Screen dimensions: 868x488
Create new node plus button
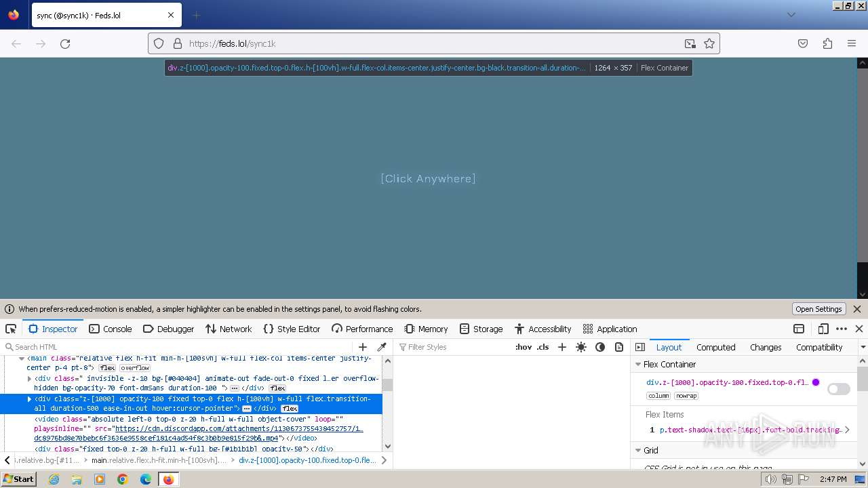tap(363, 347)
